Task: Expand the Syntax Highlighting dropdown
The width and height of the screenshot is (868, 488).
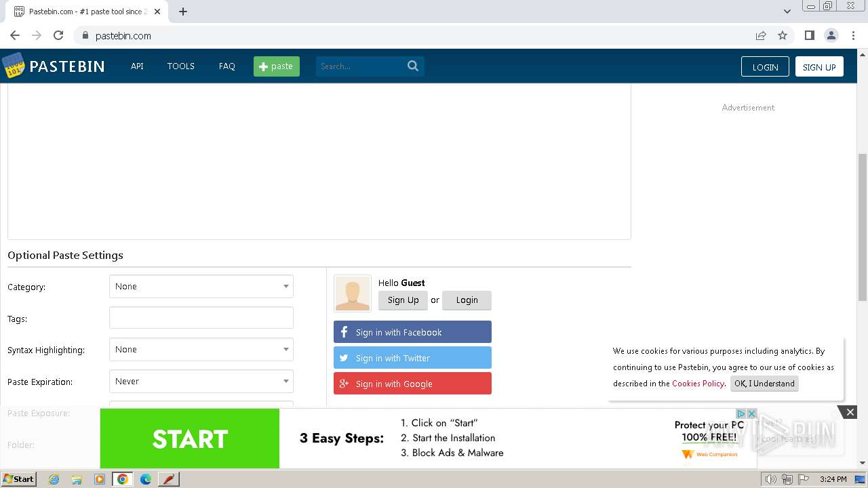Action: [201, 350]
